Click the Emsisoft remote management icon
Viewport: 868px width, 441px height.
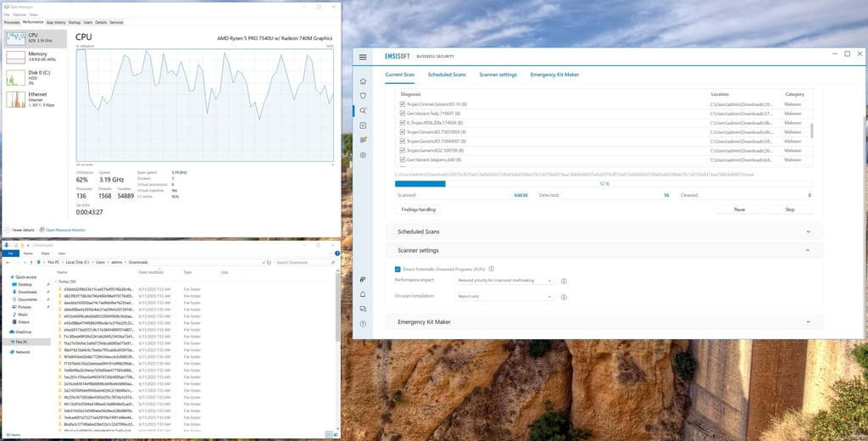point(363,280)
